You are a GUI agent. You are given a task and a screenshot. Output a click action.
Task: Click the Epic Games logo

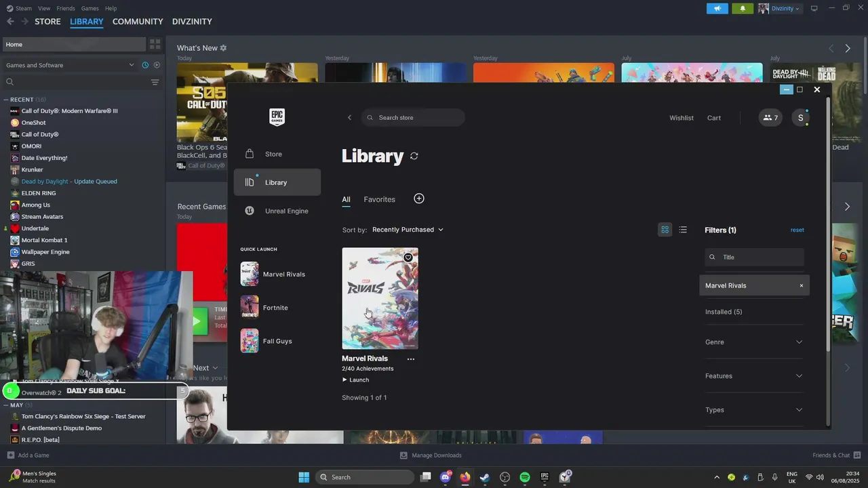pyautogui.click(x=277, y=117)
